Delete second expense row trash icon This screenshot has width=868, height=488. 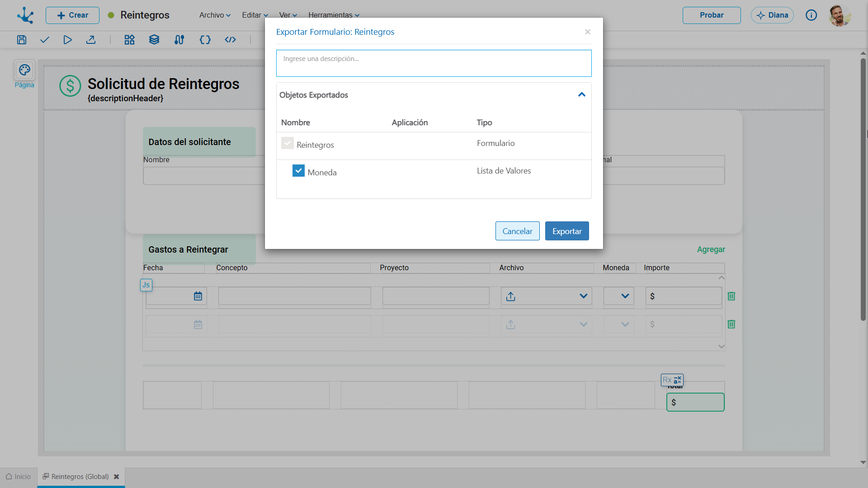(x=731, y=324)
